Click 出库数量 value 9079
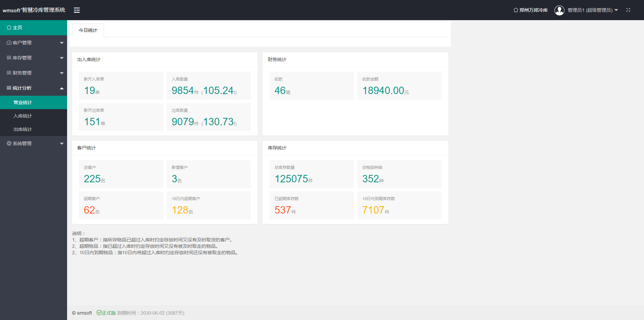 pyautogui.click(x=183, y=122)
